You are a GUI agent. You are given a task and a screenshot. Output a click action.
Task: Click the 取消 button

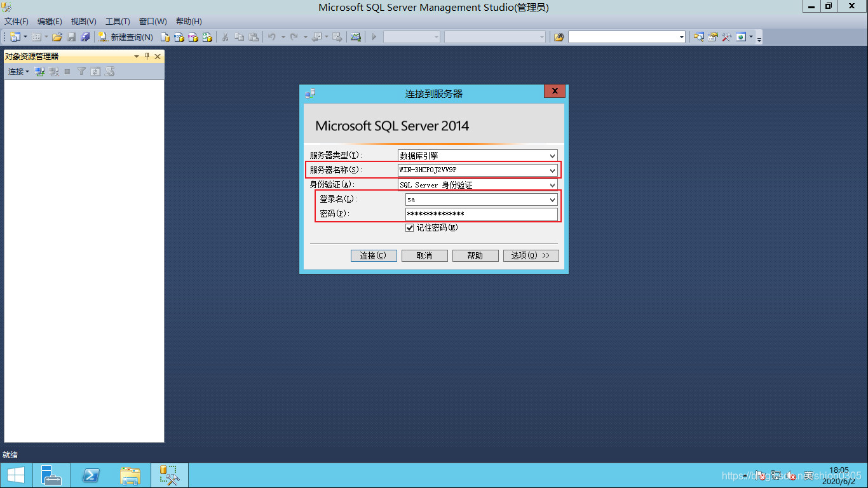tap(424, 255)
